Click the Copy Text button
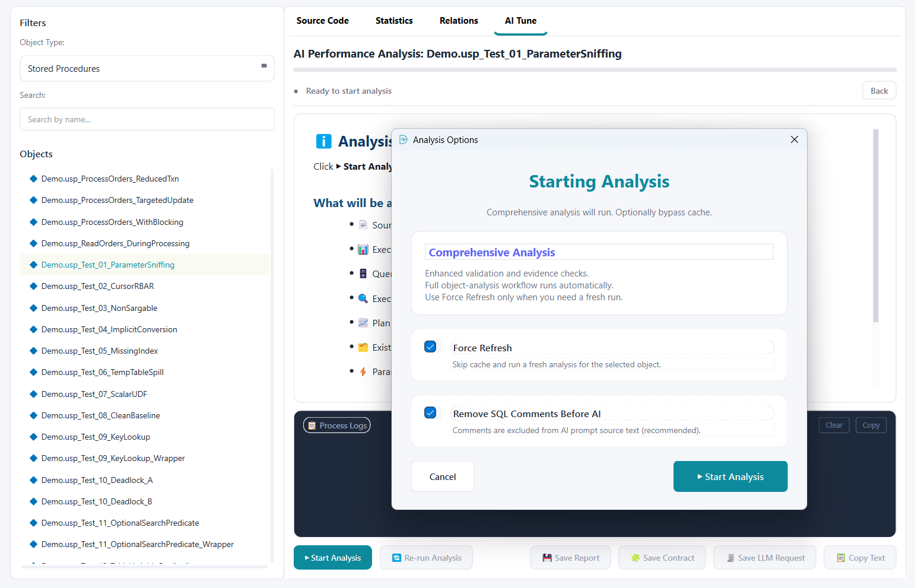Viewport: 915px width, 588px height. point(860,558)
